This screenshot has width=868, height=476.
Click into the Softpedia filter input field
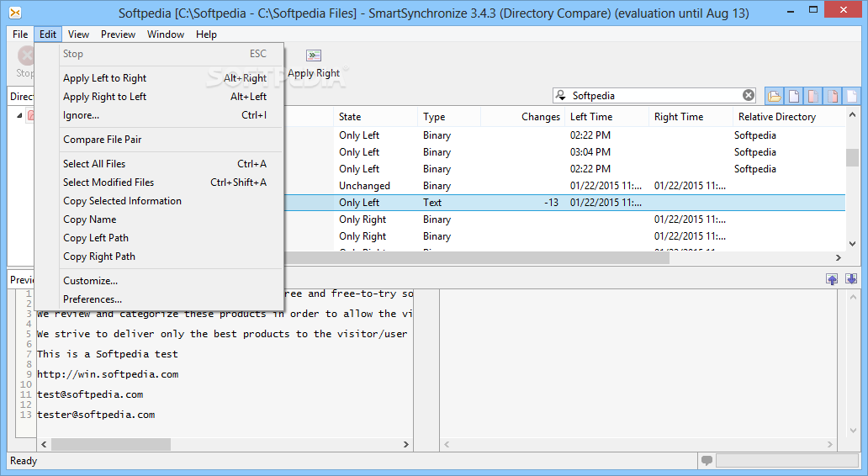pyautogui.click(x=655, y=95)
